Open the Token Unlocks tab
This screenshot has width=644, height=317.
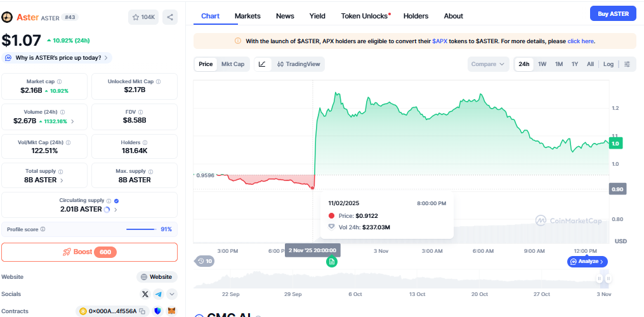pyautogui.click(x=365, y=16)
